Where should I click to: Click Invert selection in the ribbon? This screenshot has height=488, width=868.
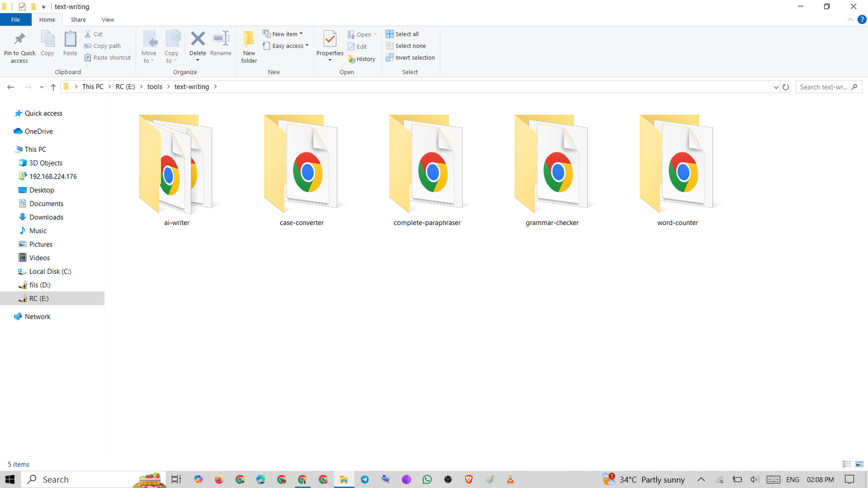pyautogui.click(x=411, y=57)
